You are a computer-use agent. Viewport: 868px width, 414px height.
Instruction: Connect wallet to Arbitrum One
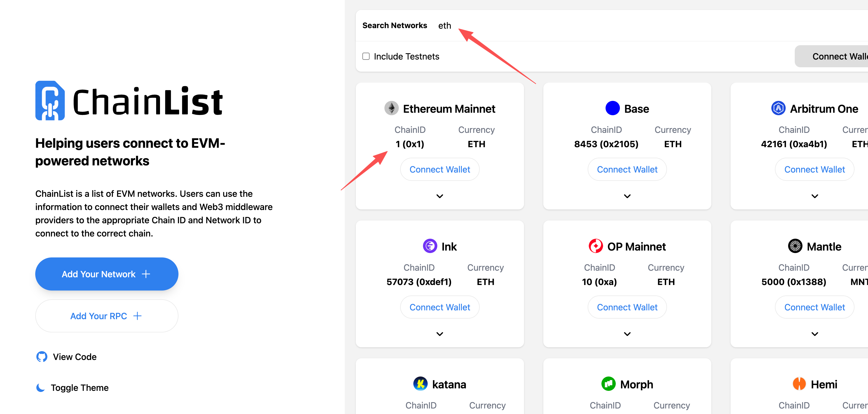point(814,169)
